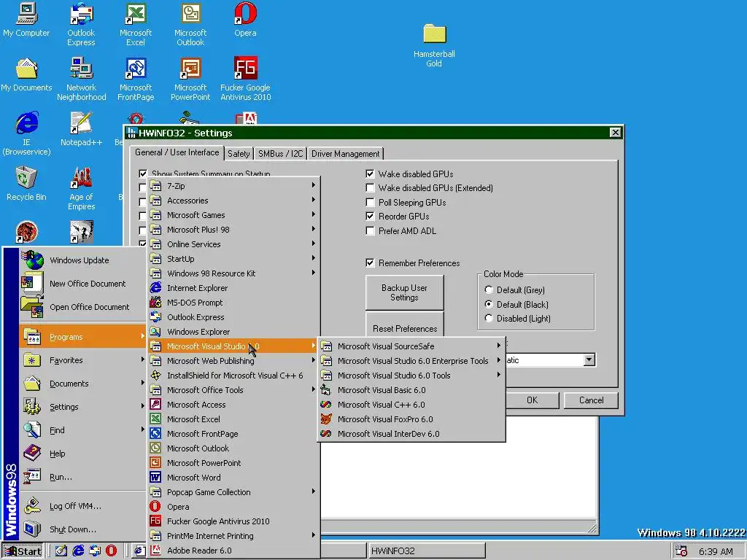This screenshot has height=560, width=747.
Task: Launch Microsoft Word from Programs menu
Action: [x=233, y=478]
